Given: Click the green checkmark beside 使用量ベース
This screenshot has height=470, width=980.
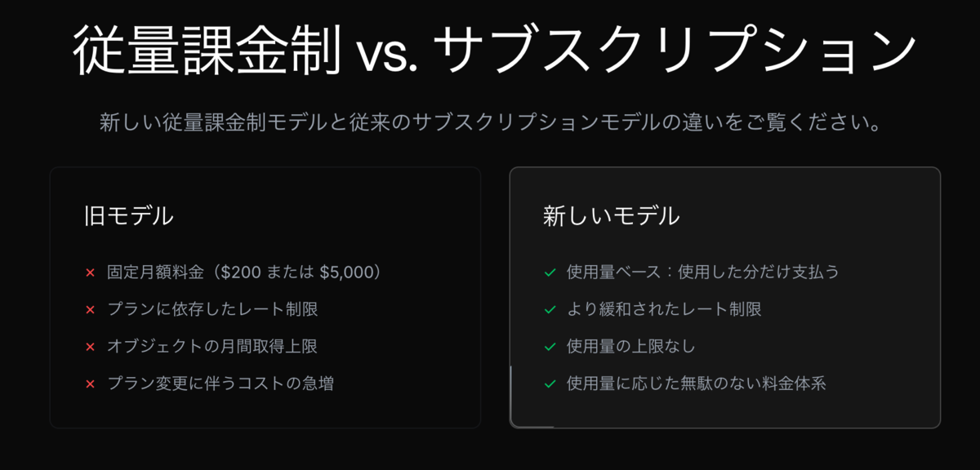Looking at the screenshot, I should [550, 273].
